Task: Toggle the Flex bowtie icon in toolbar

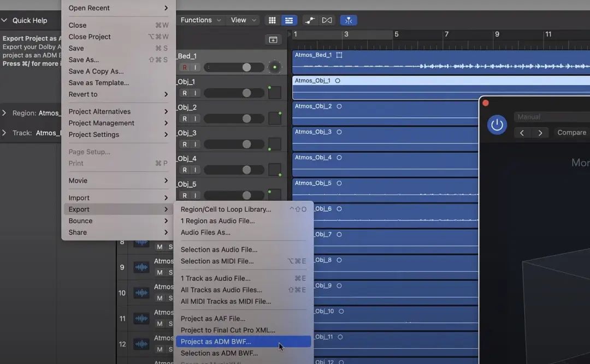Action: coord(327,20)
